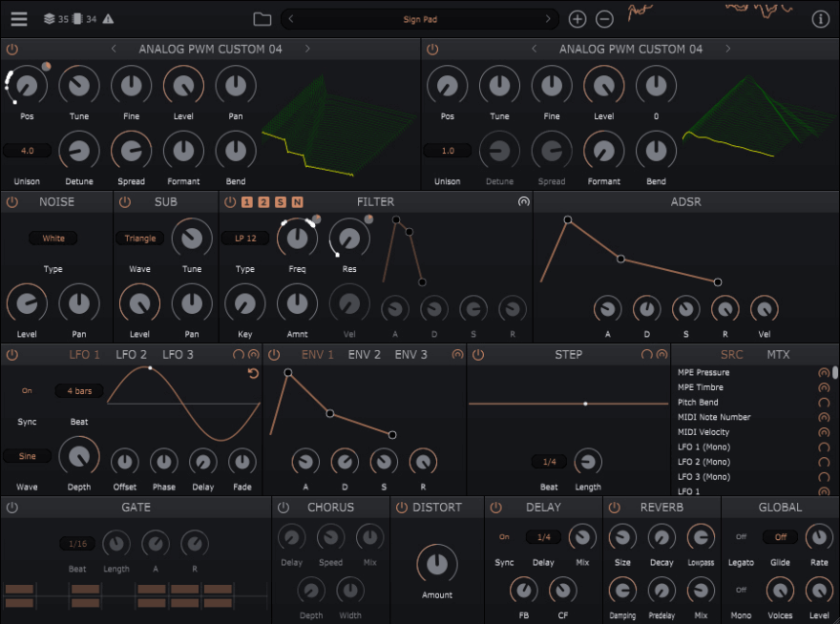Click the unipolar mode icon in the LFO header
Screen dimensions: 840x624
238,354
